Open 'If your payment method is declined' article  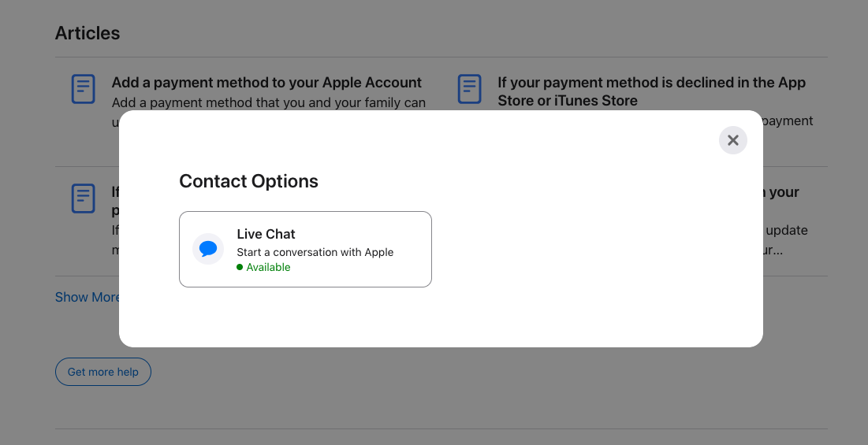point(651,91)
